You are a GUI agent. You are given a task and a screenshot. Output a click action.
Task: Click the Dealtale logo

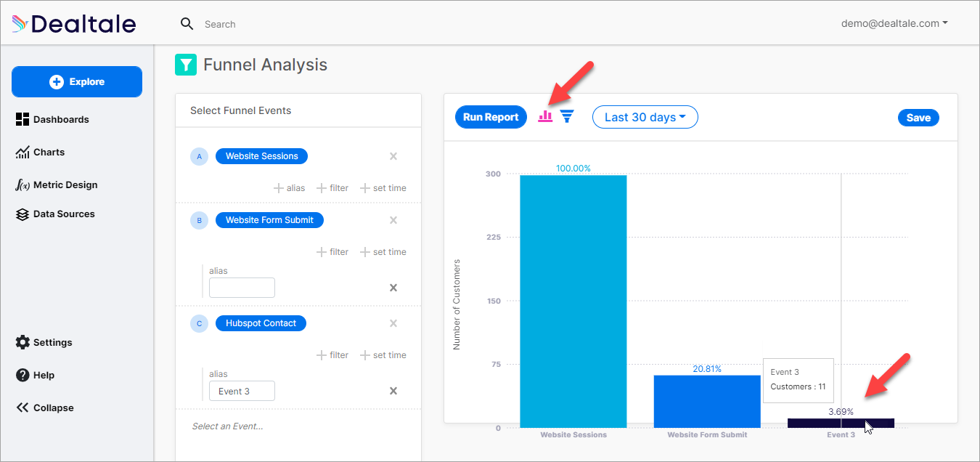74,24
